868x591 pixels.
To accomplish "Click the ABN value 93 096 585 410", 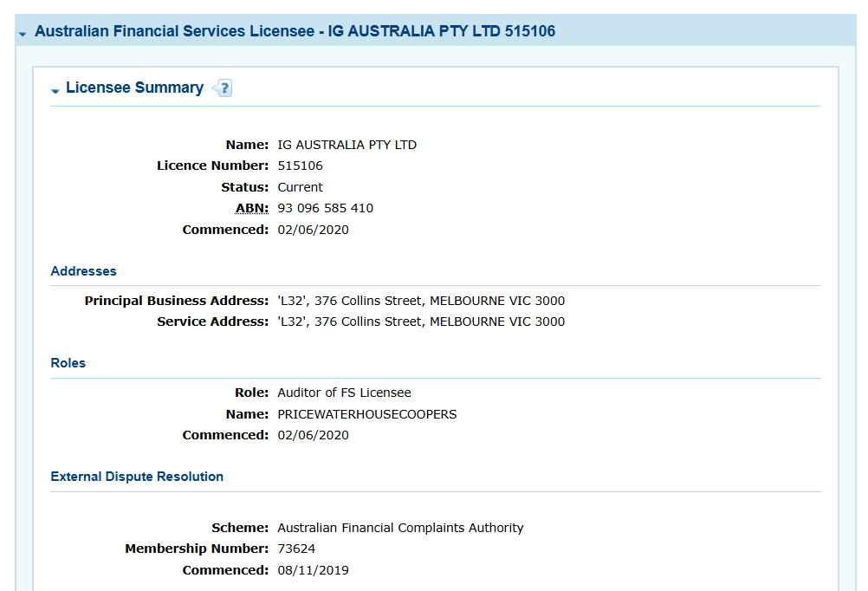I will tap(325, 208).
